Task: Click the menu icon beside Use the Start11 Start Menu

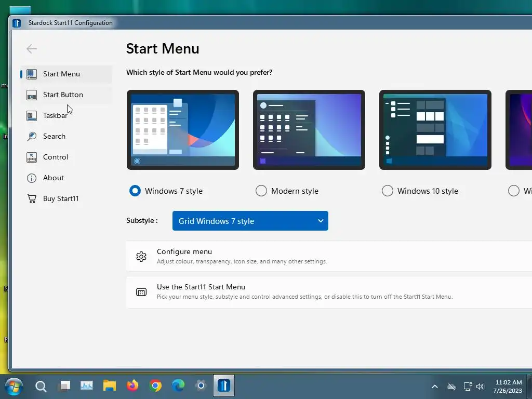Action: tap(141, 292)
